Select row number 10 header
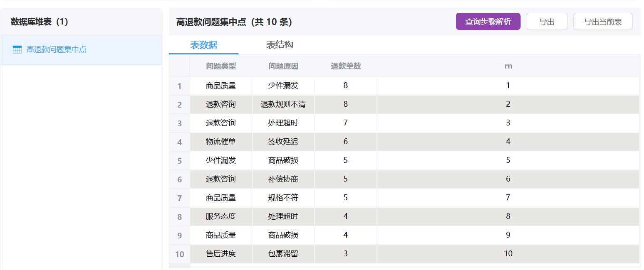This screenshot has width=644, height=270. click(x=179, y=254)
